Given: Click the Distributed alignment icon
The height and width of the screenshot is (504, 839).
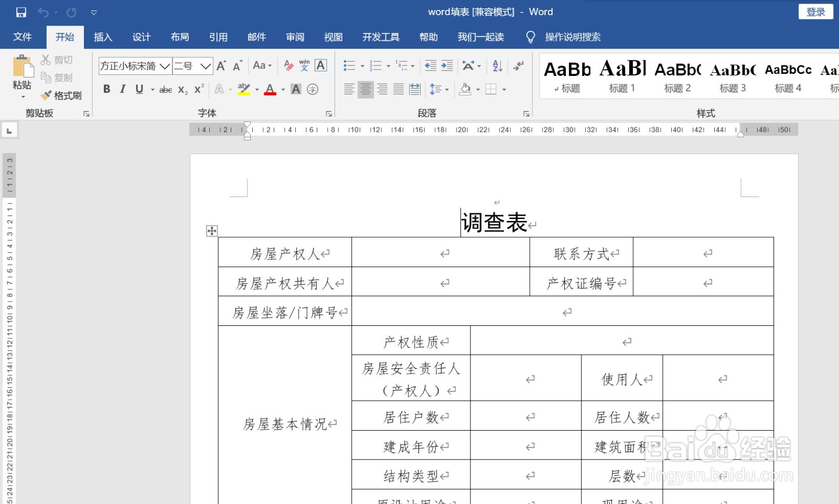Looking at the screenshot, I should tap(415, 89).
